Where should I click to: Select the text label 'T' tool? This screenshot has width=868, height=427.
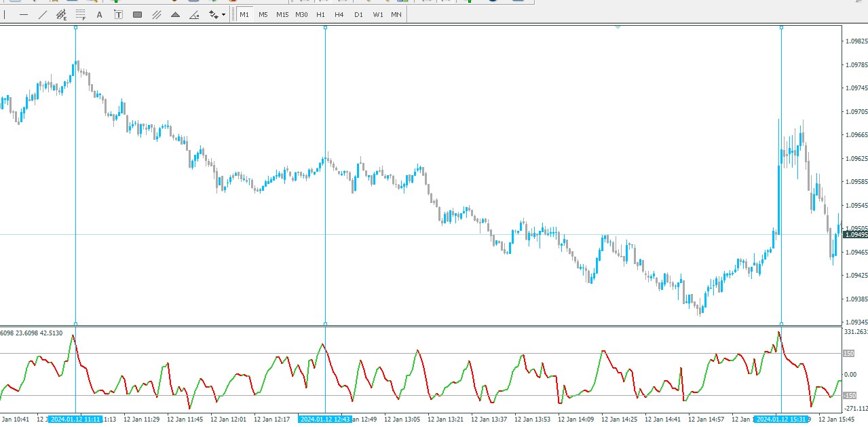click(x=118, y=14)
